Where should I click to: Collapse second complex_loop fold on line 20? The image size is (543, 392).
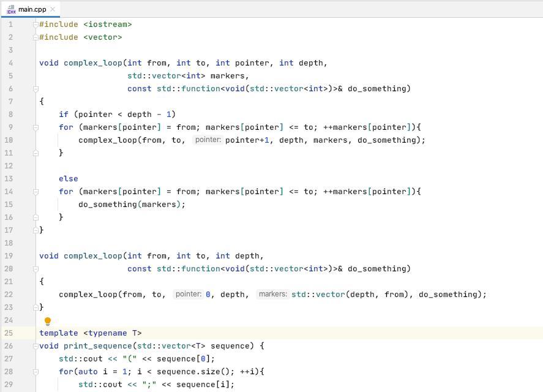coord(36,269)
